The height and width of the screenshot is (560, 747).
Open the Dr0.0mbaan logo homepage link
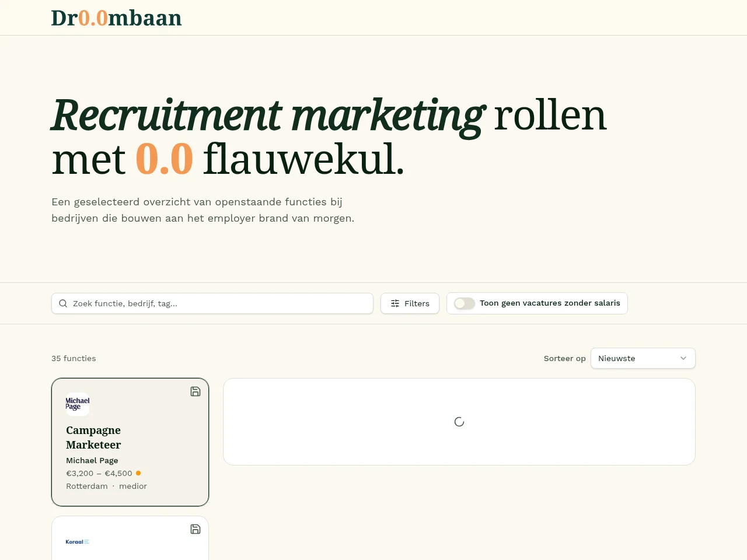point(117,18)
